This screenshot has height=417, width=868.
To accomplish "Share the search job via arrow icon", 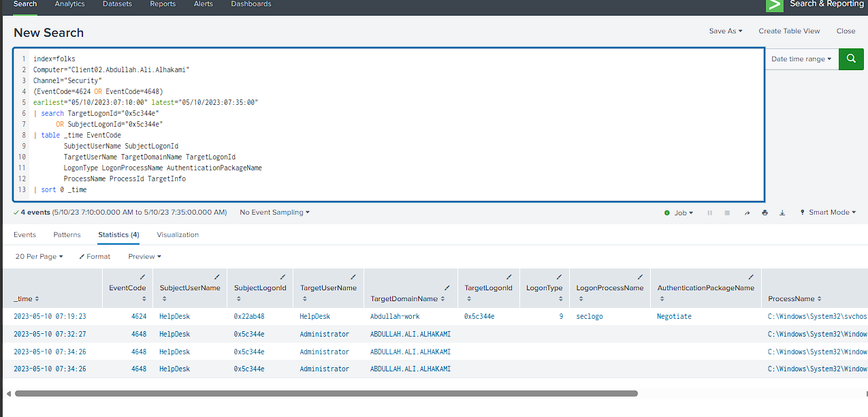I will click(x=747, y=213).
